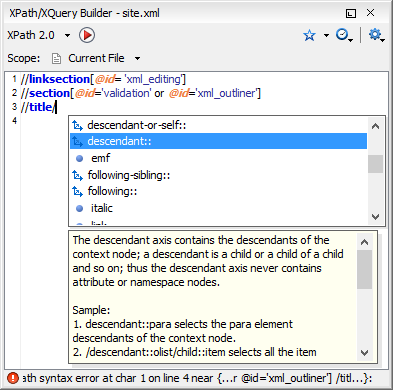The image size is (393, 390).
Task: Click the element bullet icon beside italic
Action: click(x=79, y=208)
